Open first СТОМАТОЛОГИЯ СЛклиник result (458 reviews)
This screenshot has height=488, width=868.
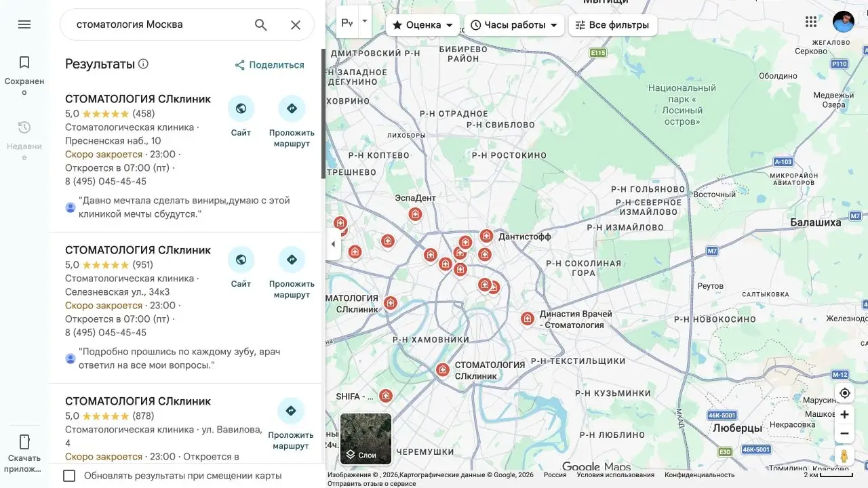tap(138, 99)
